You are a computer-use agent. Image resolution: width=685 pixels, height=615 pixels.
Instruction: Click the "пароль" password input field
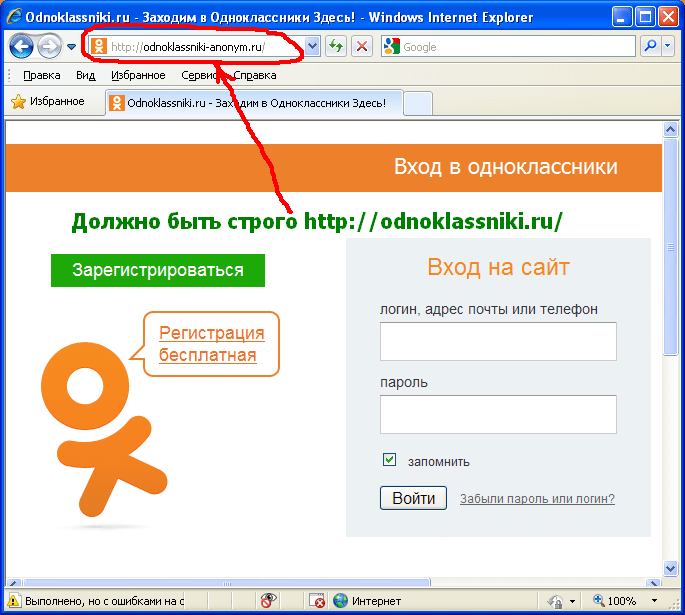[x=498, y=414]
